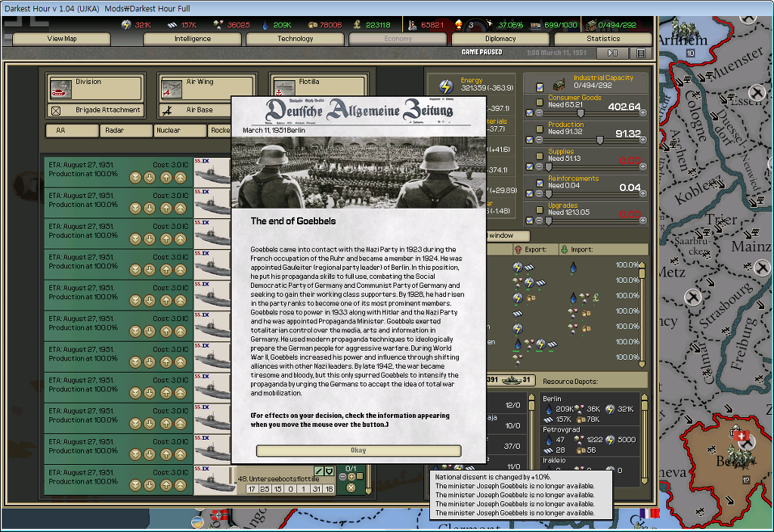Image resolution: width=774 pixels, height=532 pixels.
Task: Click the Okay button in the news popup
Action: [358, 450]
